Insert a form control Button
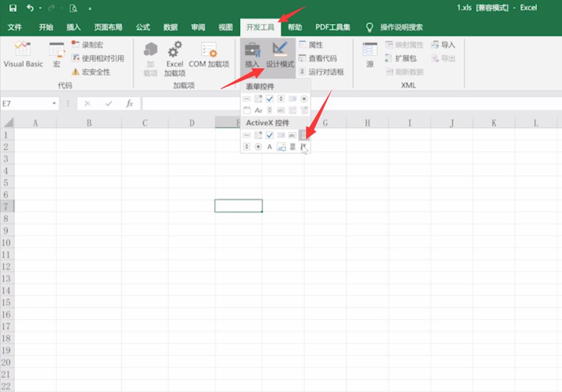This screenshot has height=392, width=562. pos(247,99)
